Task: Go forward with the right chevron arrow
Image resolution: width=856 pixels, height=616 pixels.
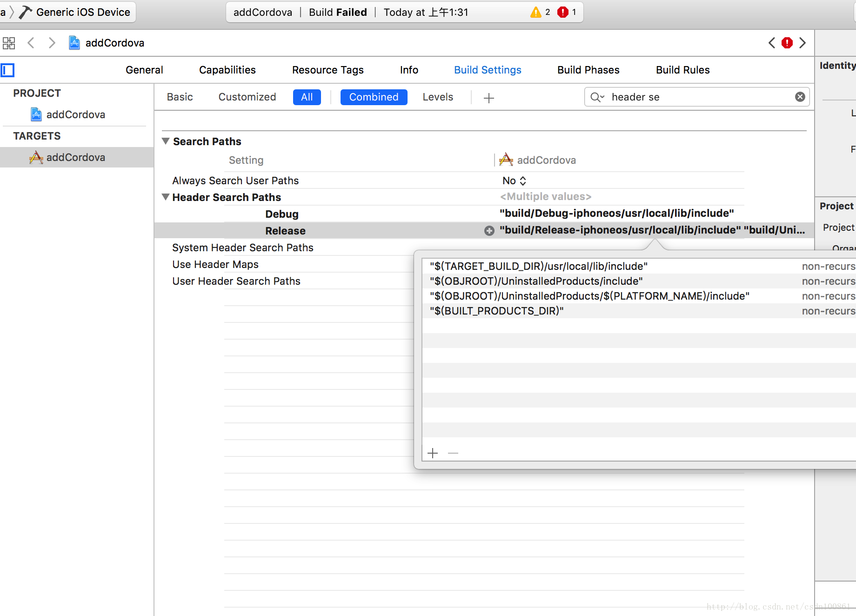Action: [52, 43]
